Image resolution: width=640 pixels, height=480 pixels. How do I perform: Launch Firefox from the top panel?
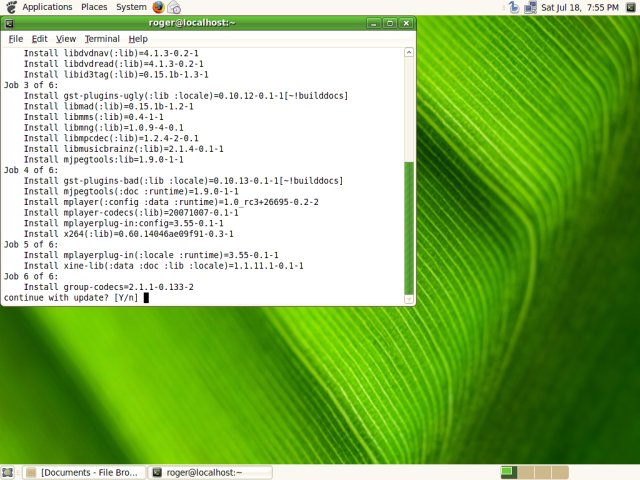tap(158, 7)
